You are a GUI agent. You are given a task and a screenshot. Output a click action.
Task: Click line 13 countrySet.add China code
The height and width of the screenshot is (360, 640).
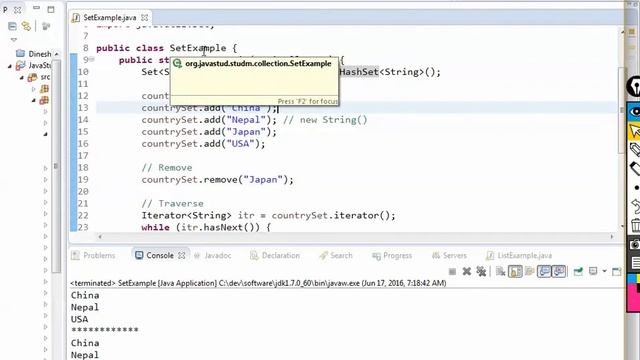[210, 108]
